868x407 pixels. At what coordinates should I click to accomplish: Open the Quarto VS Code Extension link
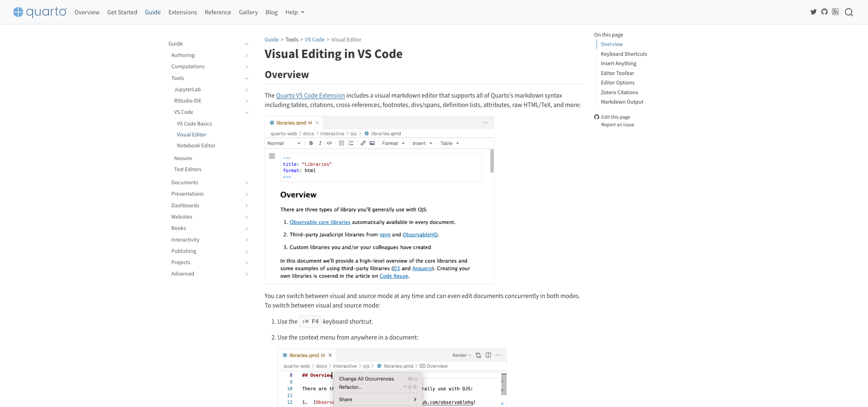[310, 95]
